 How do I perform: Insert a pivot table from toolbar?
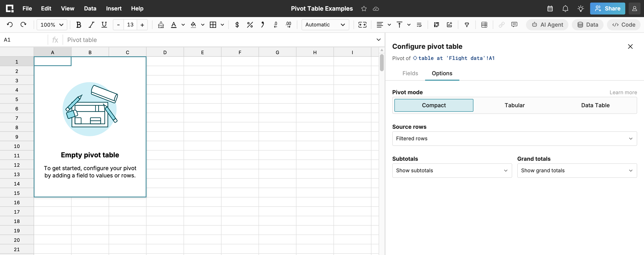437,25
